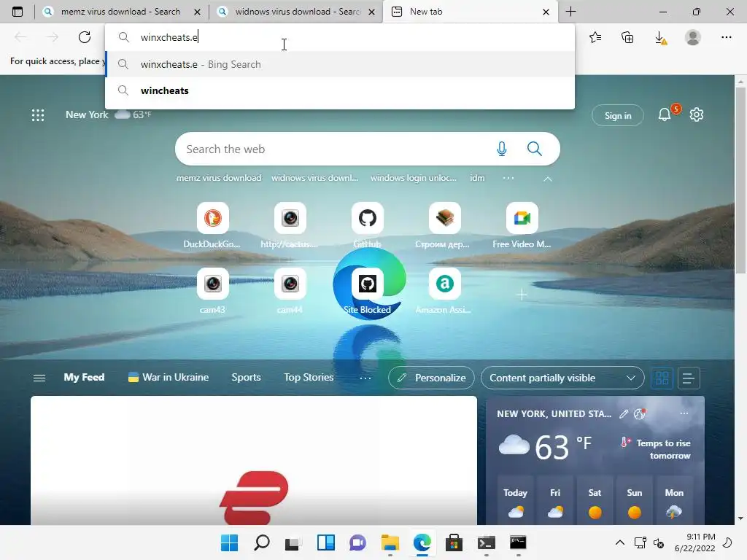Open the tab actions menu icon
The height and width of the screenshot is (560, 747).
[18, 12]
